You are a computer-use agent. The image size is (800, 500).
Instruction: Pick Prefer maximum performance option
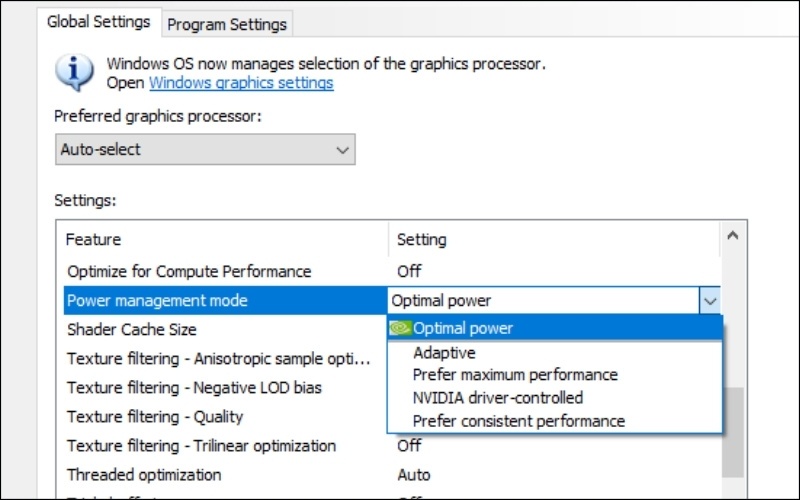(x=515, y=375)
